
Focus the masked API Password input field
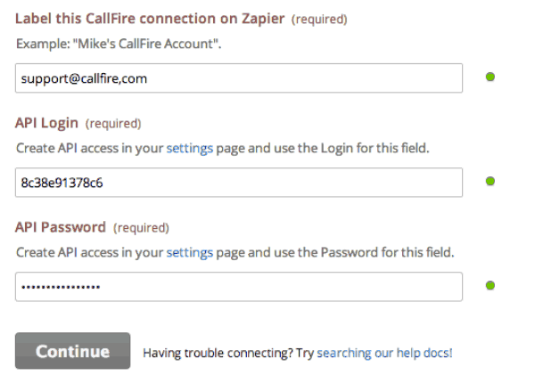coord(239,287)
